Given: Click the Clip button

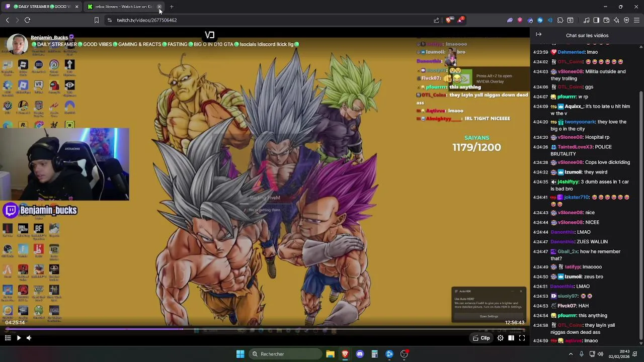Looking at the screenshot, I should [x=481, y=338].
